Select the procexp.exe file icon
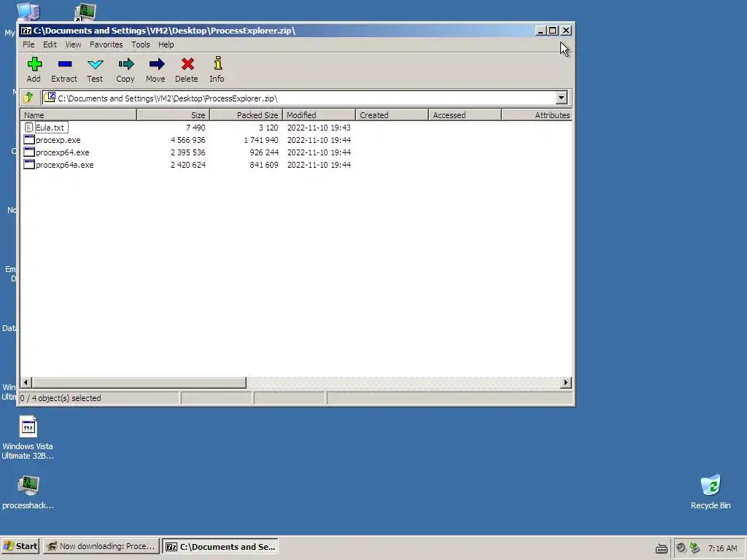The image size is (747, 560). (x=28, y=139)
